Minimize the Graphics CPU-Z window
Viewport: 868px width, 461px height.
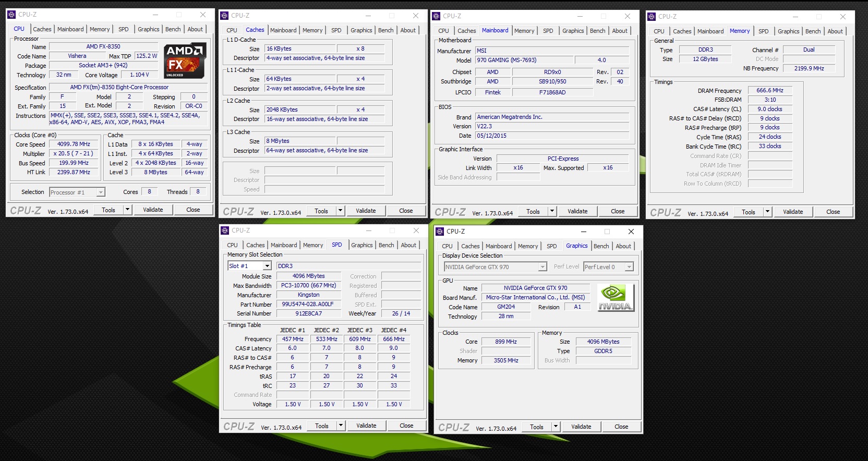(583, 232)
